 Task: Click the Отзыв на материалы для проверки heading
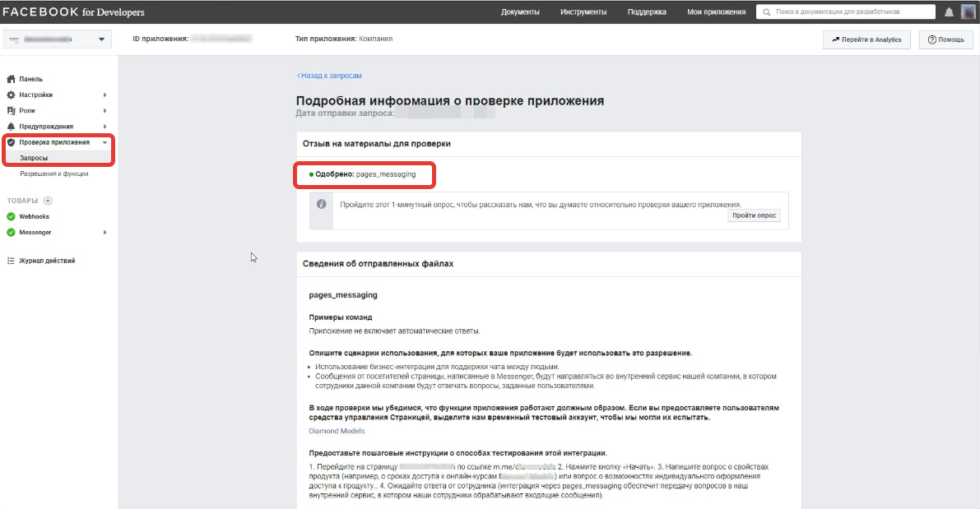376,144
